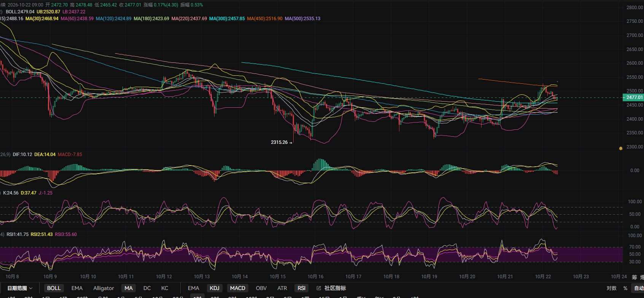Toggle the KDJ sub-indicator
Viewport: 644px width, 298px height.
pyautogui.click(x=215, y=288)
